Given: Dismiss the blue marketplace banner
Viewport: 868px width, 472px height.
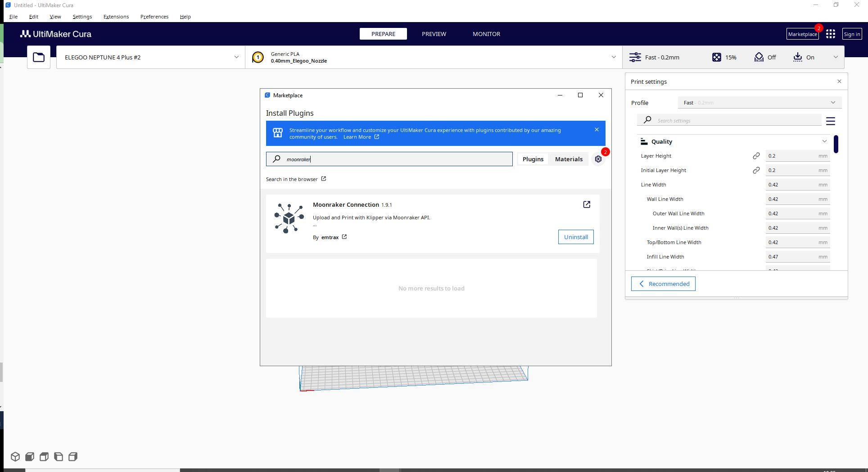Looking at the screenshot, I should pyautogui.click(x=597, y=130).
